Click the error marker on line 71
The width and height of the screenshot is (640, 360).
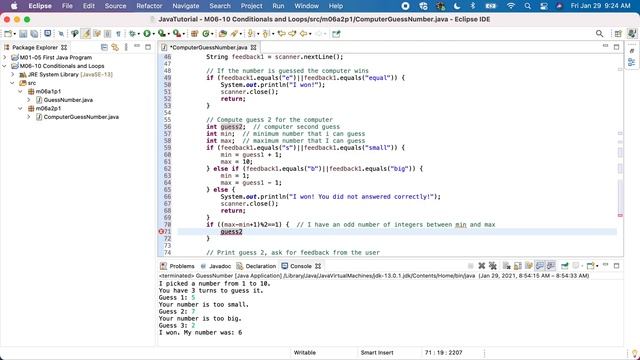[161, 232]
